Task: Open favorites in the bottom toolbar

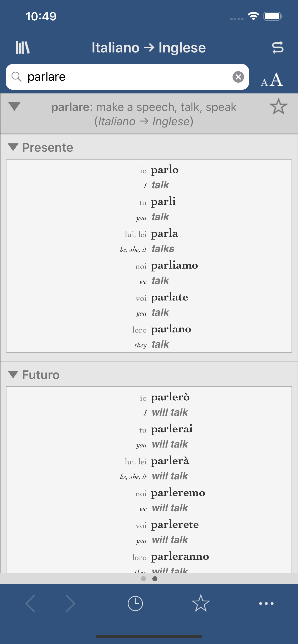Action: point(201,604)
